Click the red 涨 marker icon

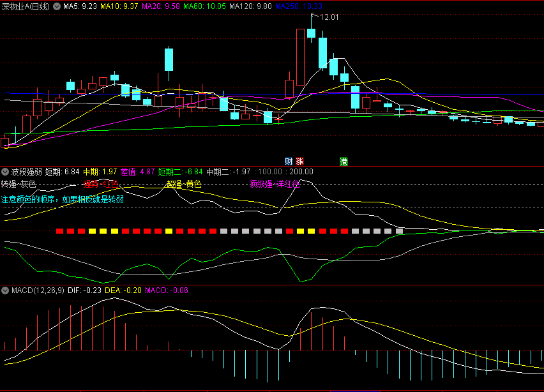(299, 162)
